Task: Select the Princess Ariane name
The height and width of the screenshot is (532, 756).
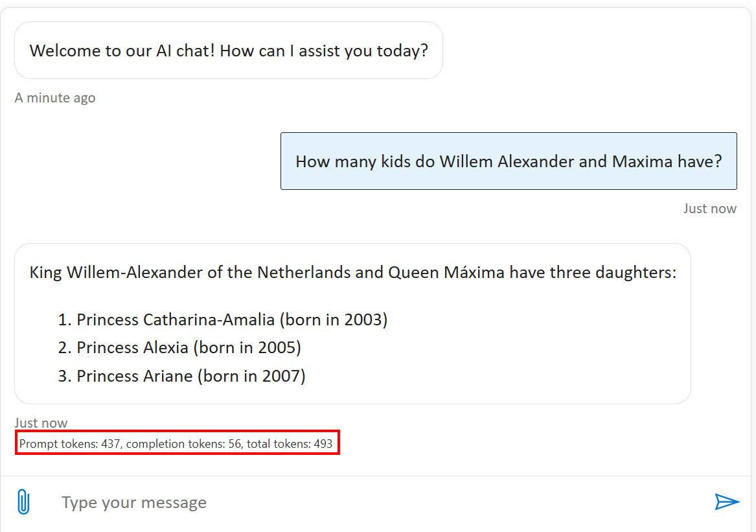Action: [135, 376]
